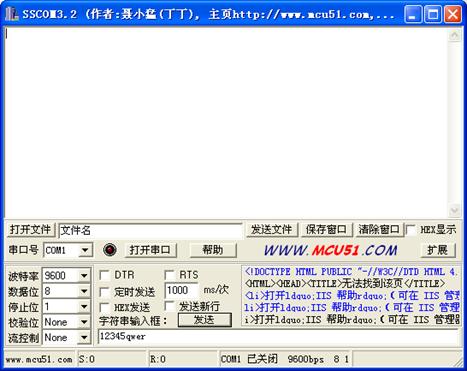
Task: Enable the 发送新行 checkbox
Action: 170,306
